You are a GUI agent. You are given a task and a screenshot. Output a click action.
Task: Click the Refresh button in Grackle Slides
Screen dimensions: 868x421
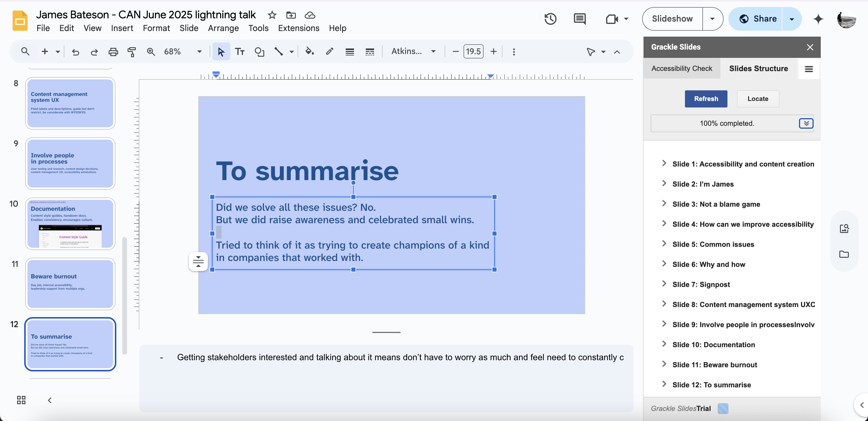pos(706,99)
